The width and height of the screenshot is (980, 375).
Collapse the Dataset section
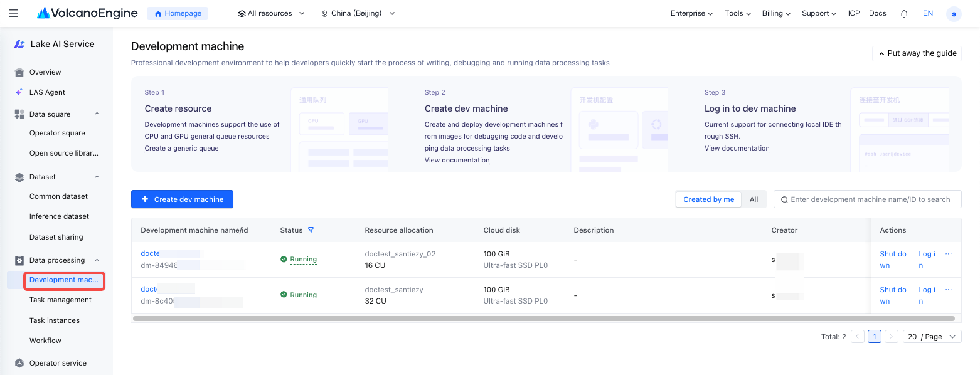coord(97,177)
